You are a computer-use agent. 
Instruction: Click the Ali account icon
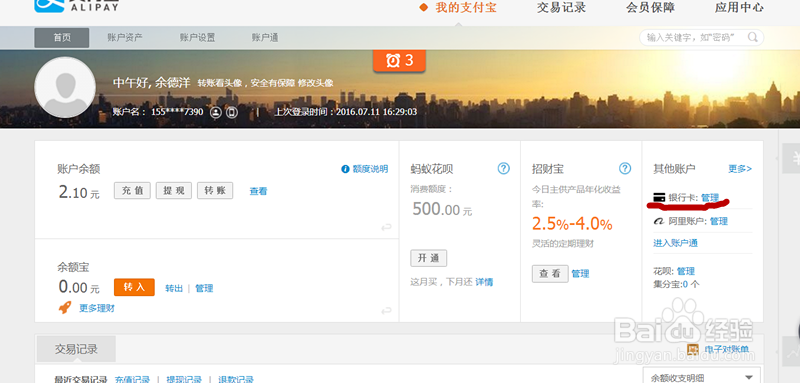tap(659, 221)
